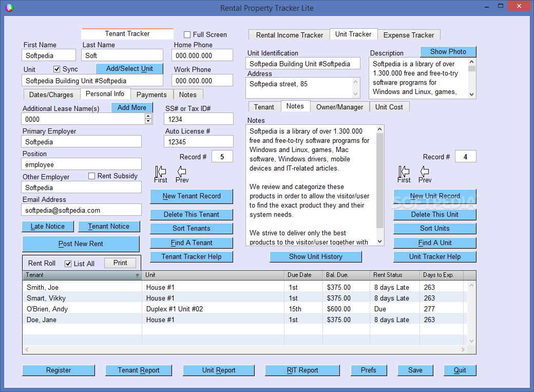Screen dimensions: 534x392
Task: Click Delete This Tenant button
Action: 192,214
